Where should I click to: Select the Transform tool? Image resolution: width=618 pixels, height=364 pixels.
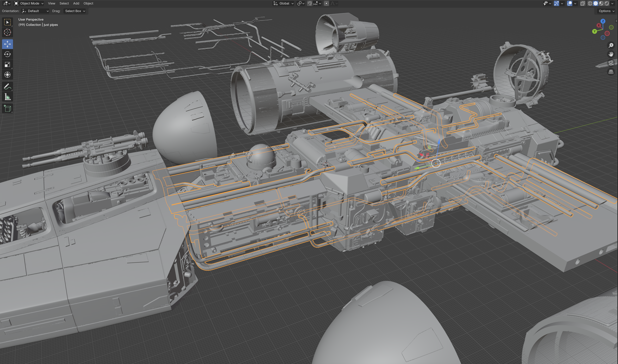click(x=7, y=74)
